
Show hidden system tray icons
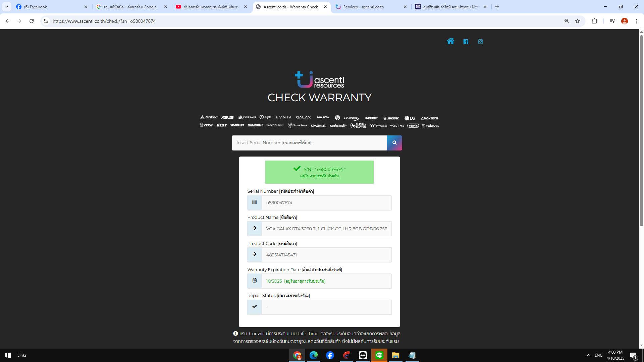click(589, 355)
